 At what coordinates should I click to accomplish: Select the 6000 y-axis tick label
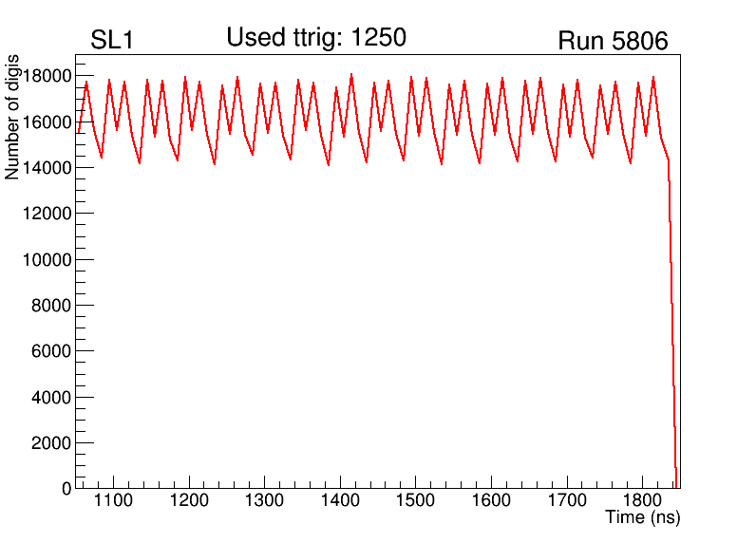coord(51,352)
